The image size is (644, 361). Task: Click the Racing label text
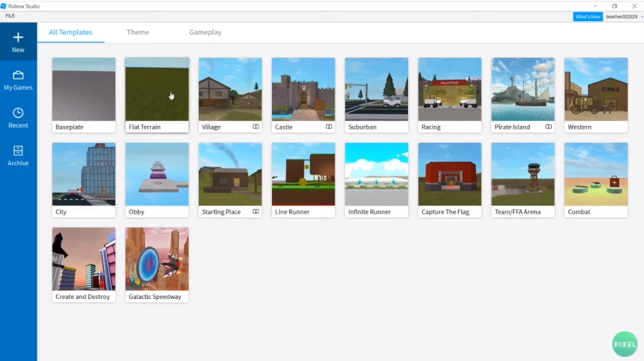click(431, 127)
